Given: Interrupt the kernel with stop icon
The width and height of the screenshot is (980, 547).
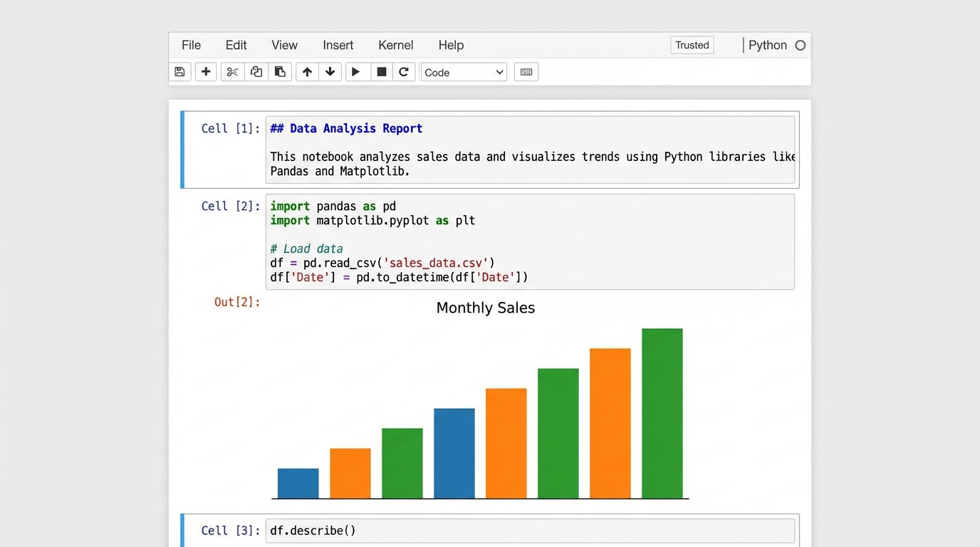Looking at the screenshot, I should 381,71.
